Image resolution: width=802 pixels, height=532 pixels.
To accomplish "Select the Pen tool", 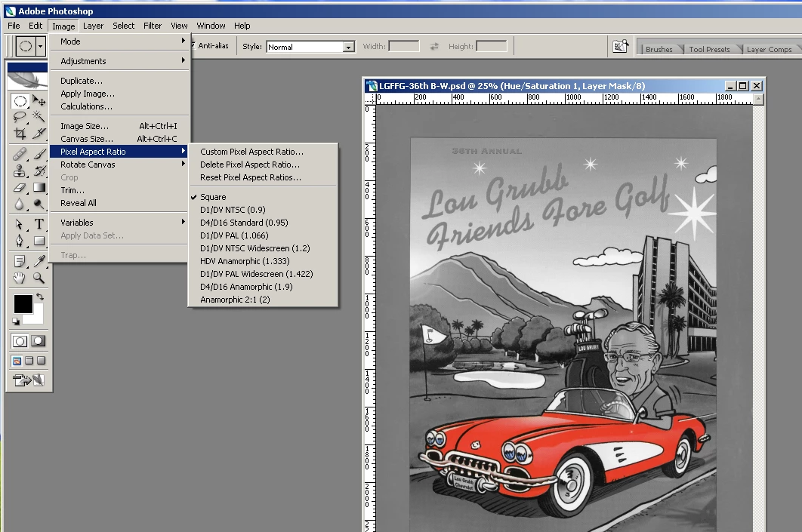I will click(20, 241).
